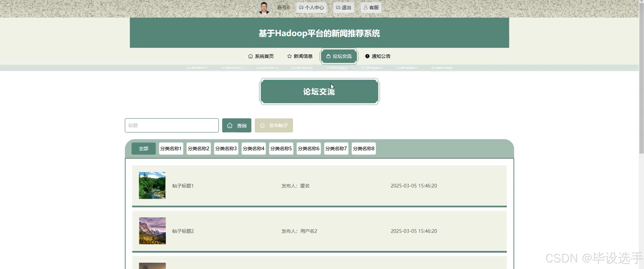
Task: Click the timestamp of 帖子标题2
Action: 414,231
